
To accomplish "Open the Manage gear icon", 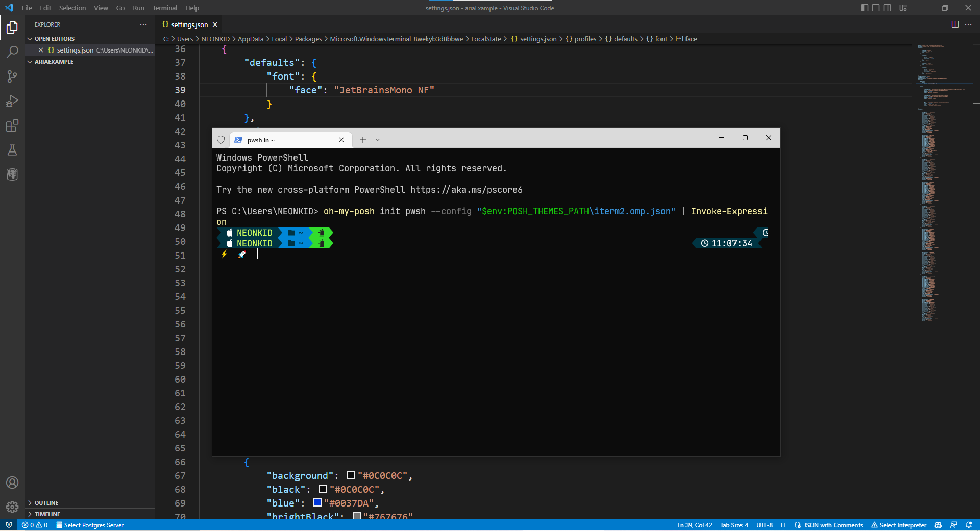I will click(12, 507).
